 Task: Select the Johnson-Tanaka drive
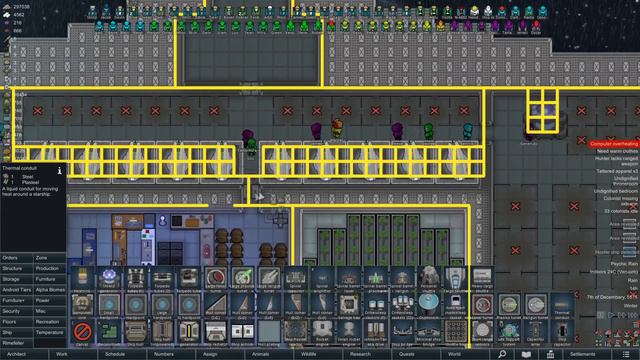[x=376, y=333]
